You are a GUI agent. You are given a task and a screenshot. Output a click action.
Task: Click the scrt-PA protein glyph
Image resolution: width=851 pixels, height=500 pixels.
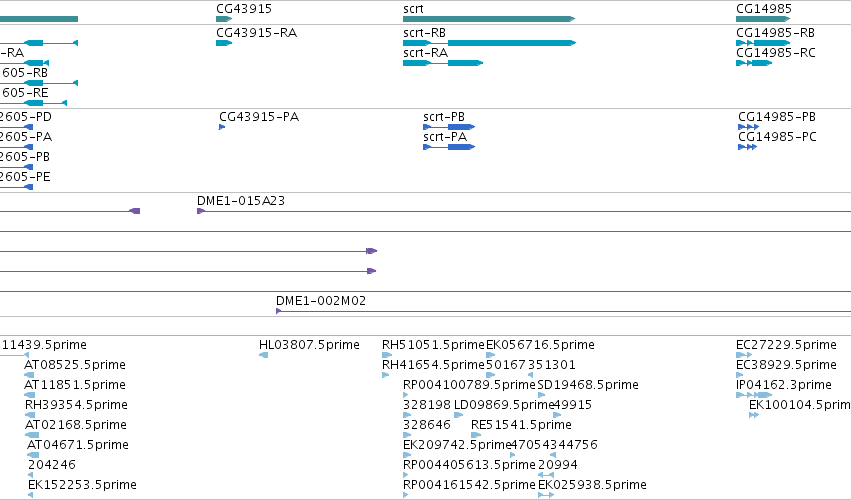449,147
